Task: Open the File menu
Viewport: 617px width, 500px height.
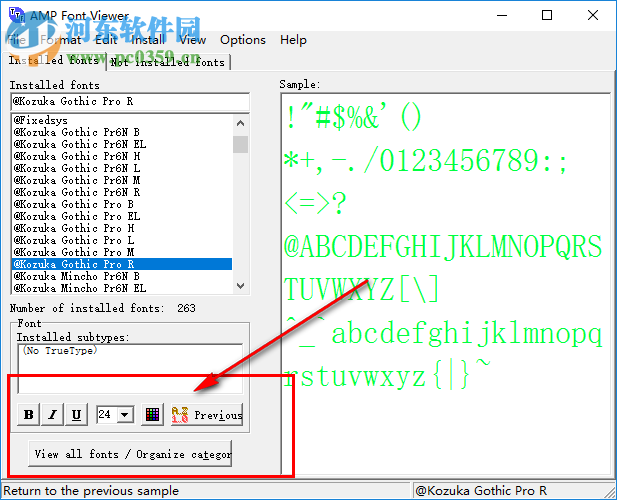Action: coord(17,40)
